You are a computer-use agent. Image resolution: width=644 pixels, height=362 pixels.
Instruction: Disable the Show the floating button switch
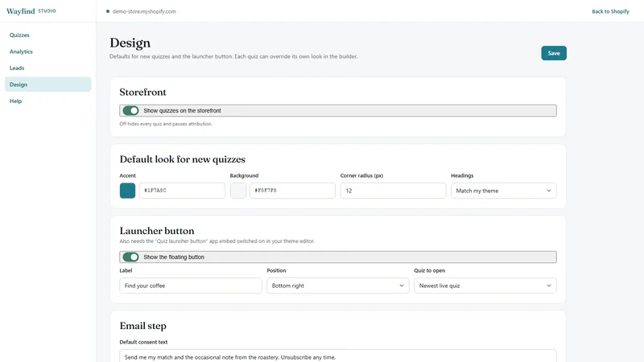tap(130, 257)
